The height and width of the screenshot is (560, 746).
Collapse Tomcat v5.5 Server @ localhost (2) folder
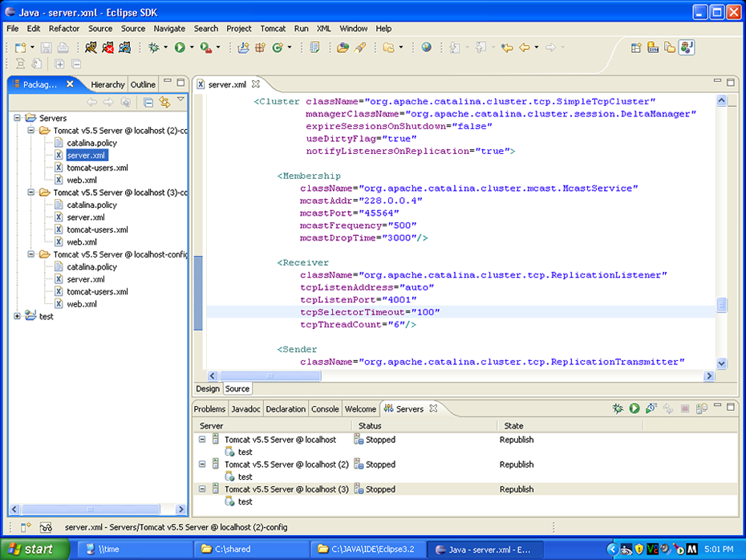click(31, 130)
